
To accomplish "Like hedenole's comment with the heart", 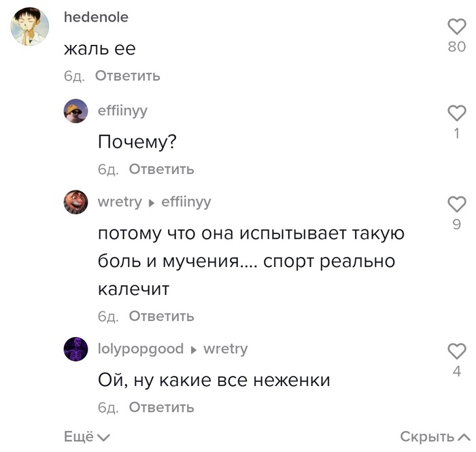I will pyautogui.click(x=457, y=27).
